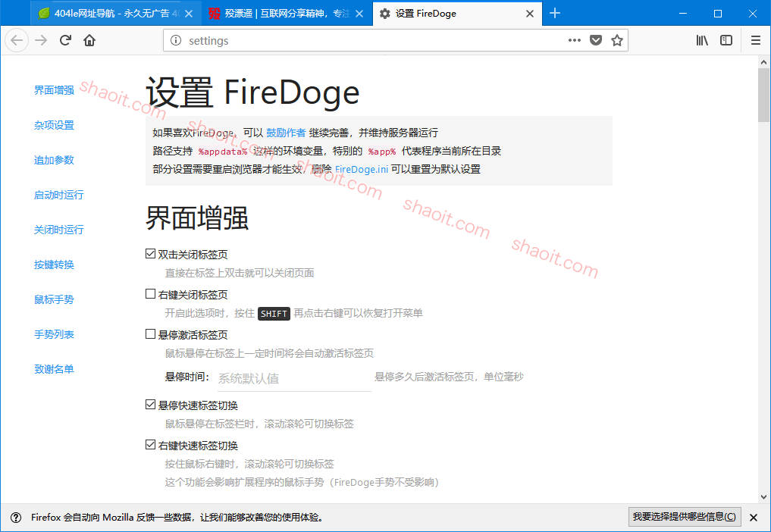Screen dimensions: 771x532
Task: Click 我要选择提供哪些信息 button
Action: [x=685, y=517]
